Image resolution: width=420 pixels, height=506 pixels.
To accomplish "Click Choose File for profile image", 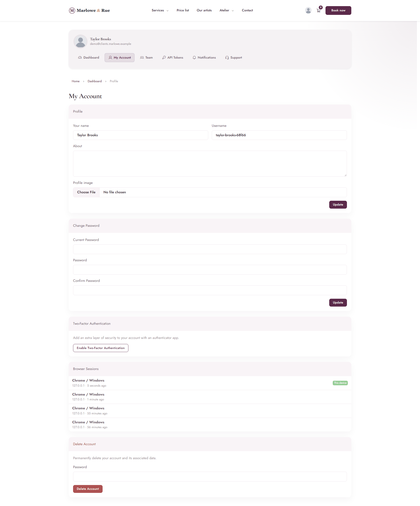I will point(86,192).
